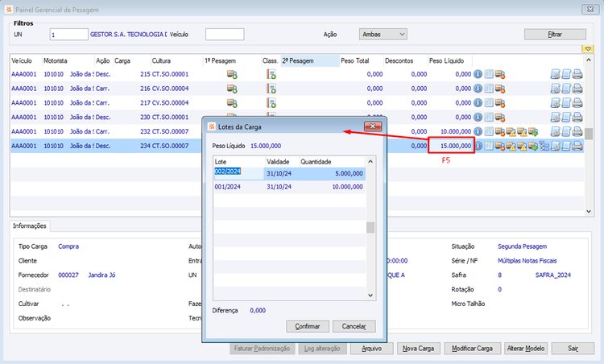
Task: Click the info icon on carga 215 row
Action: click(x=478, y=74)
